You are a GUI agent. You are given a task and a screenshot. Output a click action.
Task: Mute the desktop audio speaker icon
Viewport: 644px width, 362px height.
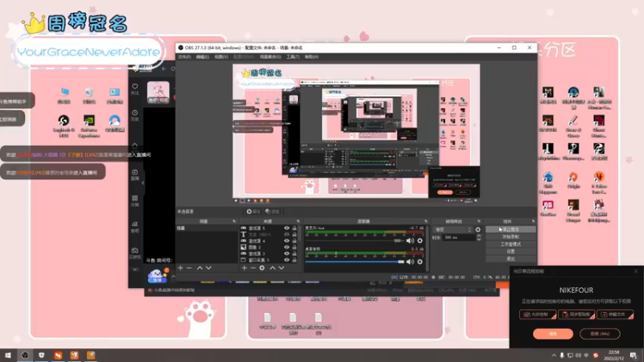pos(410,262)
